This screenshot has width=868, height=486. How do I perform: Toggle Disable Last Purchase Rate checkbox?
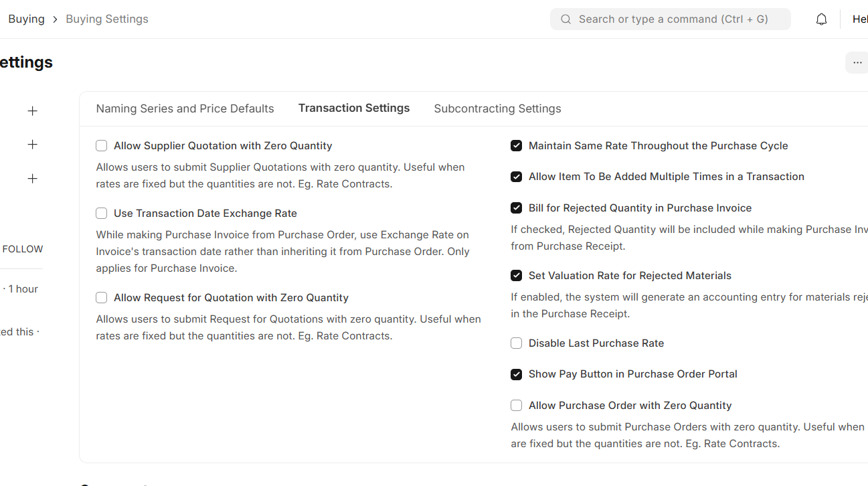coord(517,343)
